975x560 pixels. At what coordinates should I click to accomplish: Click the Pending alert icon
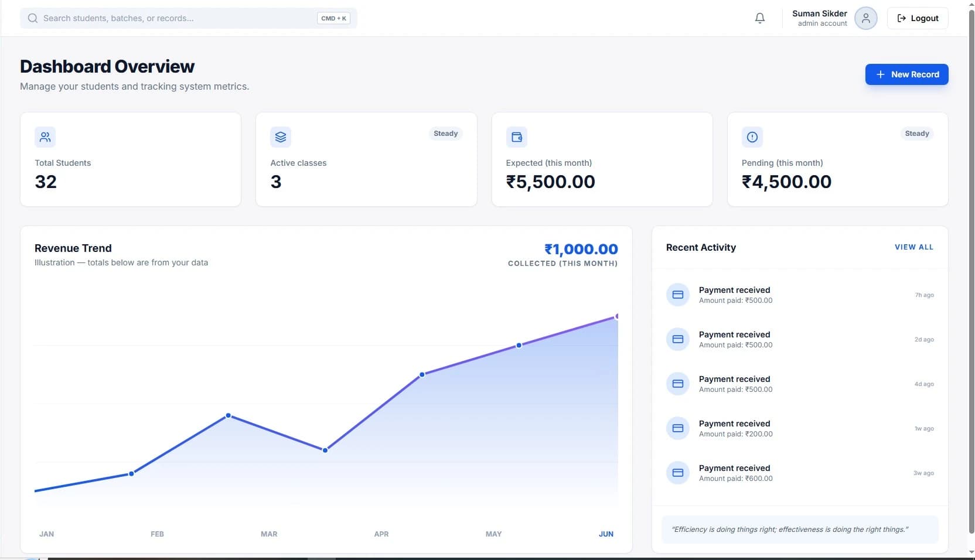[x=752, y=136]
